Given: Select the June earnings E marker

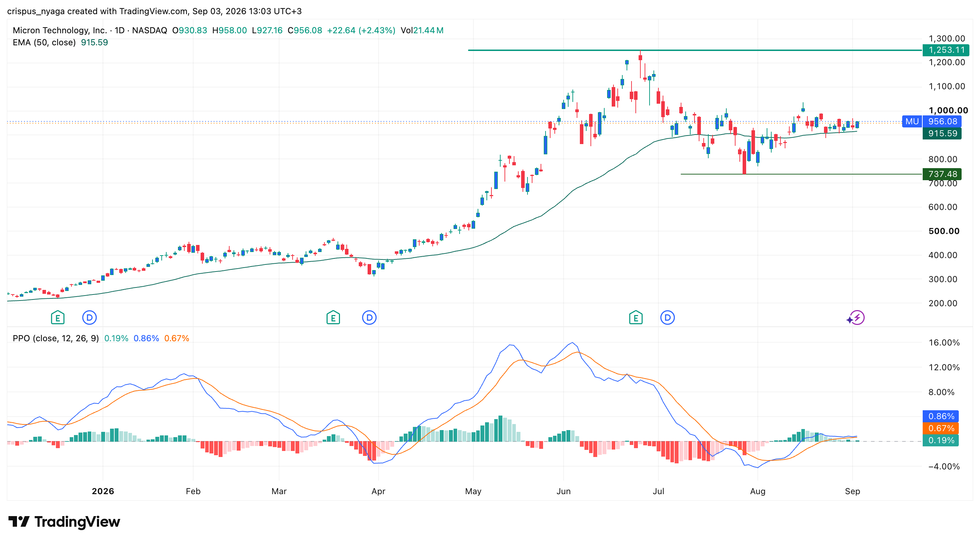Looking at the screenshot, I should tap(636, 318).
